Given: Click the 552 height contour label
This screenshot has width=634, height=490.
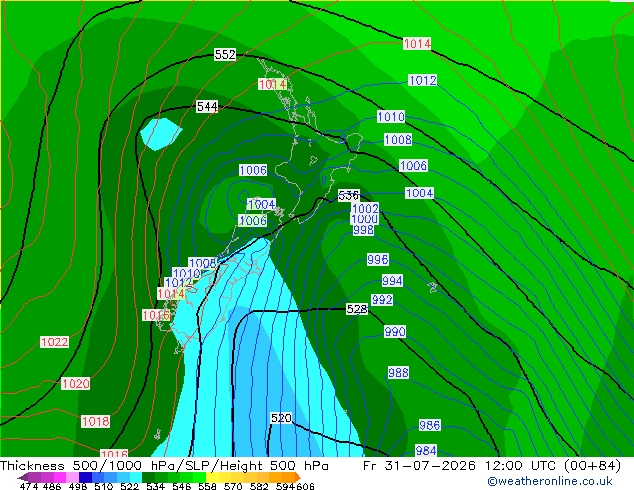Looking at the screenshot, I should [x=225, y=54].
